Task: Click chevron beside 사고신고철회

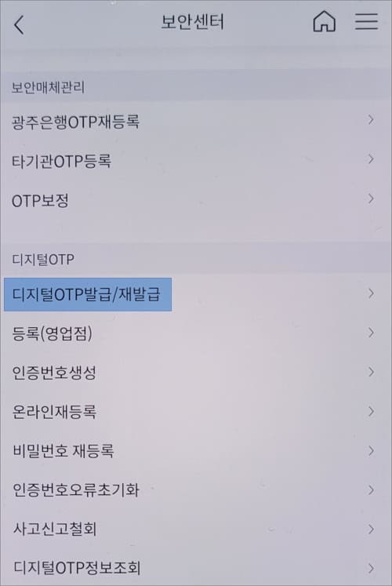Action: 371,529
